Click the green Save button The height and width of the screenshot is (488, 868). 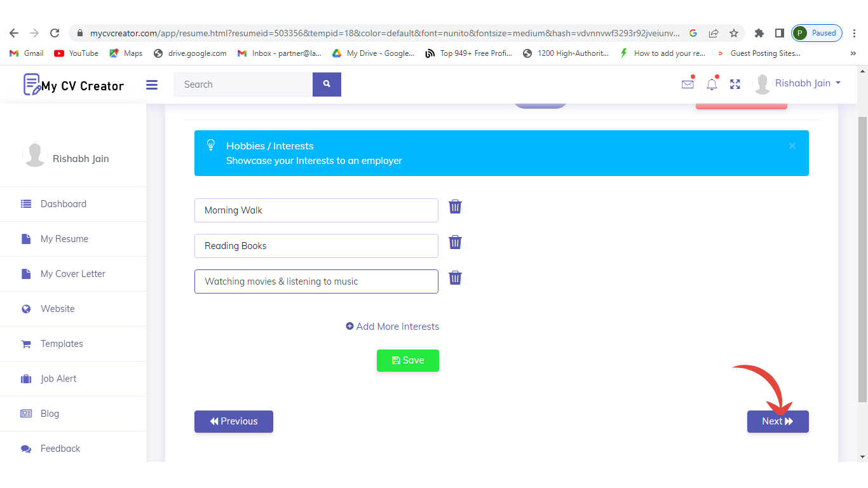click(408, 360)
